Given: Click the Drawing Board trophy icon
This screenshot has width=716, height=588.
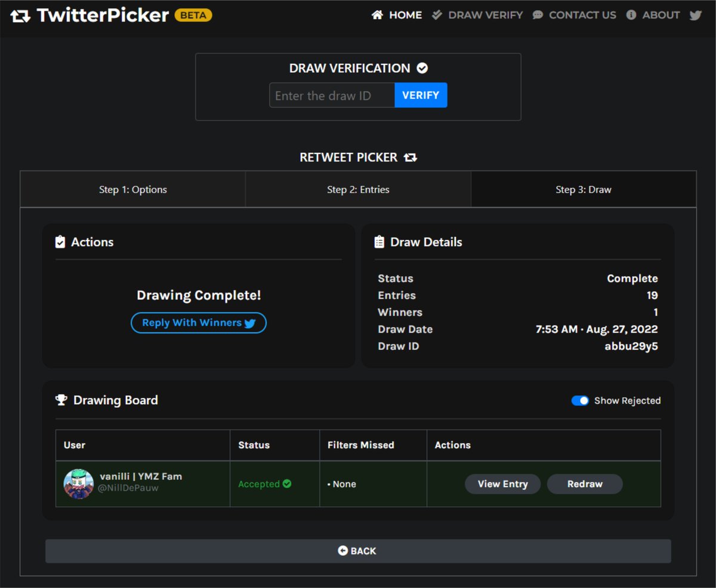Looking at the screenshot, I should click(x=61, y=400).
